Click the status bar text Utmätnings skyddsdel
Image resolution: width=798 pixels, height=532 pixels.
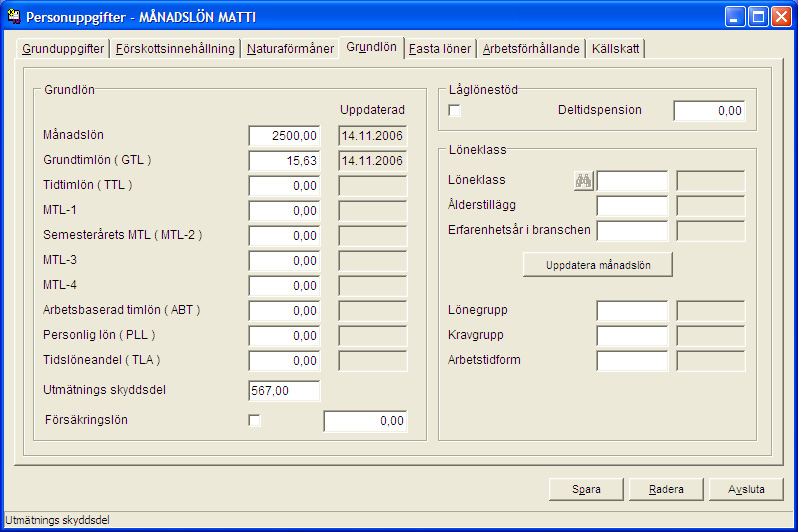[57, 520]
